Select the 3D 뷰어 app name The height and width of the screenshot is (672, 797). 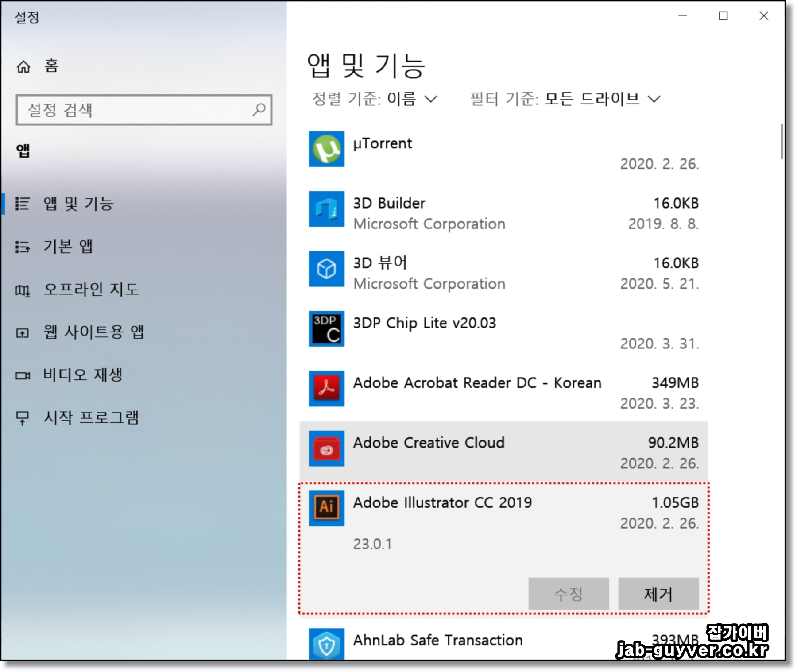[x=380, y=263]
